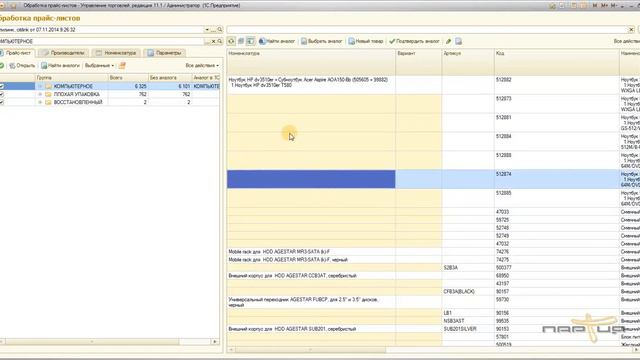Screen dimensions: 640x360
Task: Click the Открыть button icon
Action: pyautogui.click(x=12, y=65)
